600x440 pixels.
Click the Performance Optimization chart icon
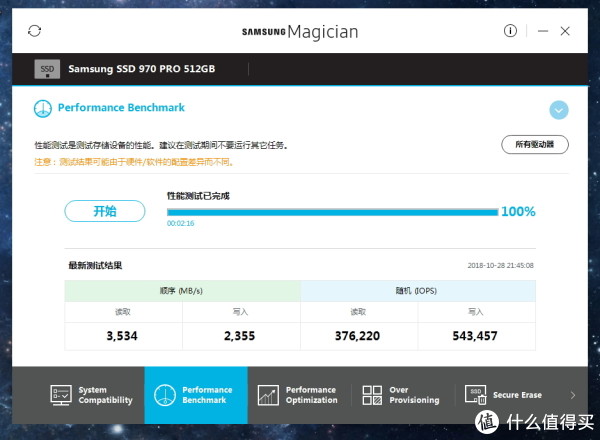point(268,395)
